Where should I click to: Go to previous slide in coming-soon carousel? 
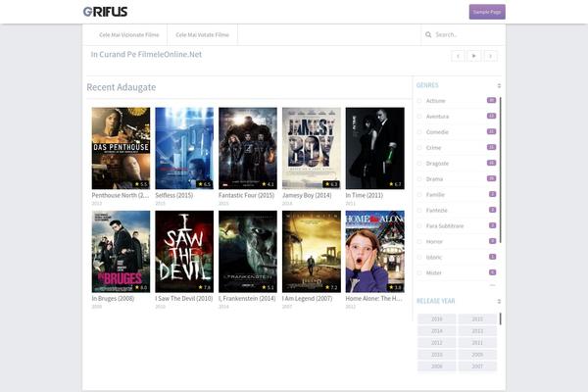point(458,56)
